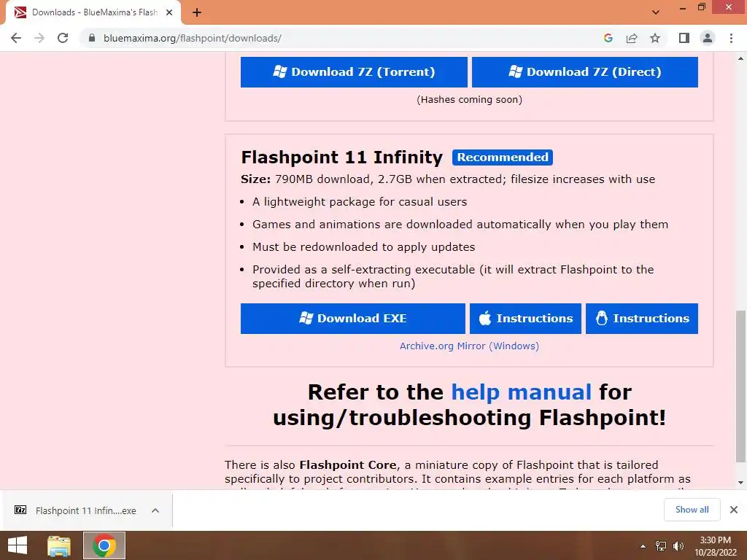Download the 7Z via Torrent

[354, 72]
